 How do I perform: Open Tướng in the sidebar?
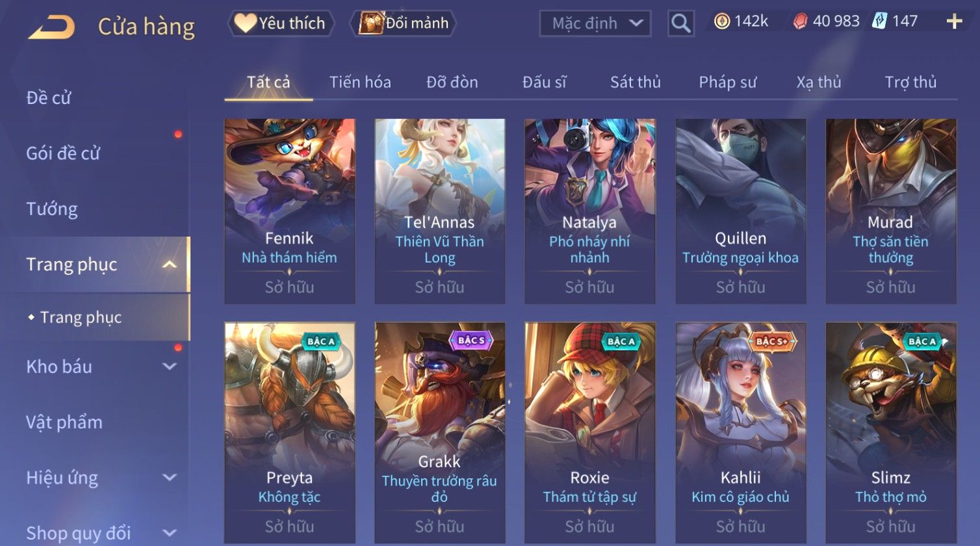pos(52,209)
